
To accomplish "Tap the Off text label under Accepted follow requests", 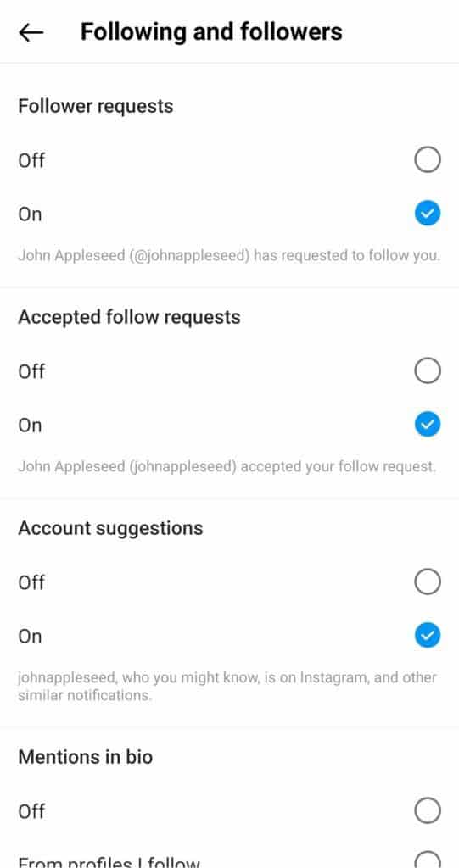I will tap(31, 371).
